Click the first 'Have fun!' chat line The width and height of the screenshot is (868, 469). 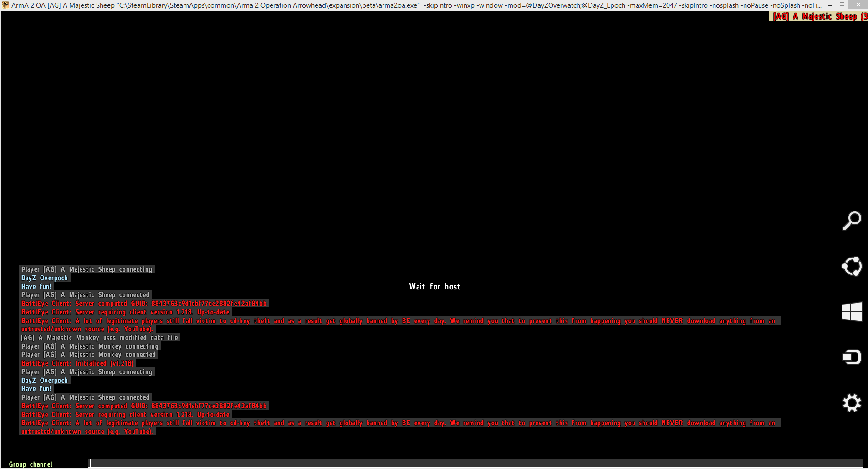point(36,287)
